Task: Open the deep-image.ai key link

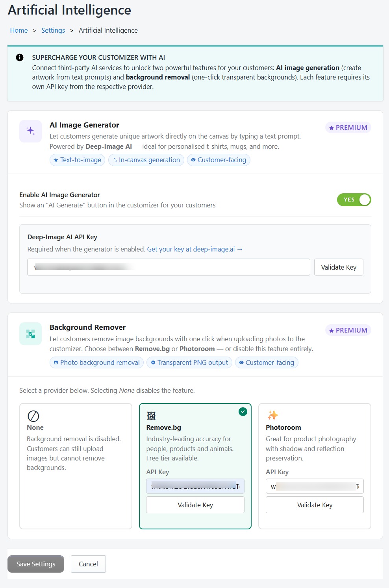Action: pos(194,249)
